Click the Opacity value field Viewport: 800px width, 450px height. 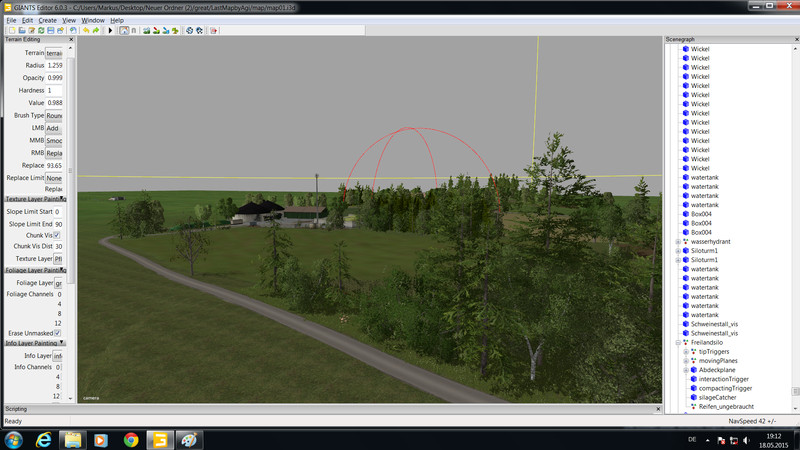pyautogui.click(x=55, y=78)
